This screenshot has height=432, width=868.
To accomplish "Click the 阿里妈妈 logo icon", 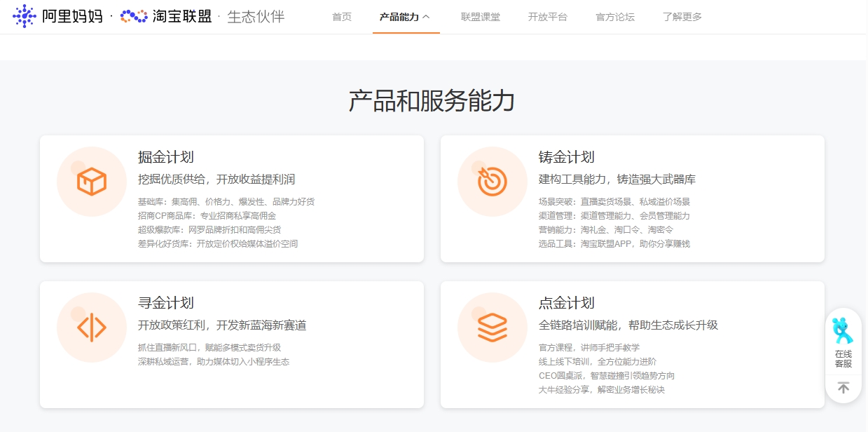I will pos(25,16).
